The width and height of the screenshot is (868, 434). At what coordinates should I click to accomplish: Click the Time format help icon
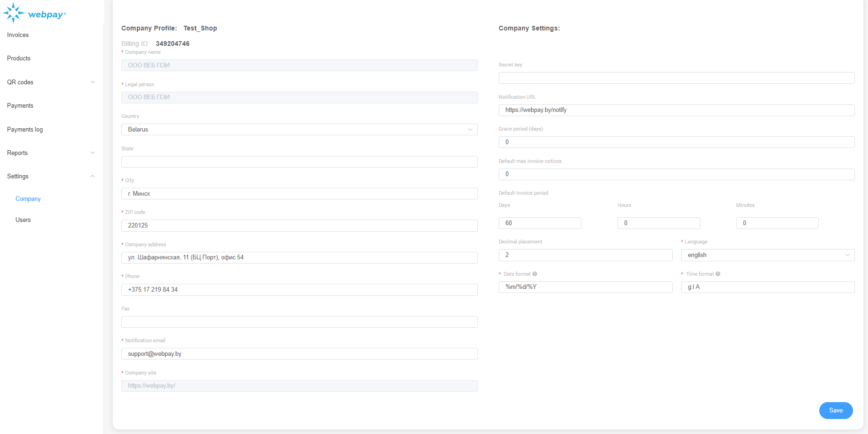point(717,274)
